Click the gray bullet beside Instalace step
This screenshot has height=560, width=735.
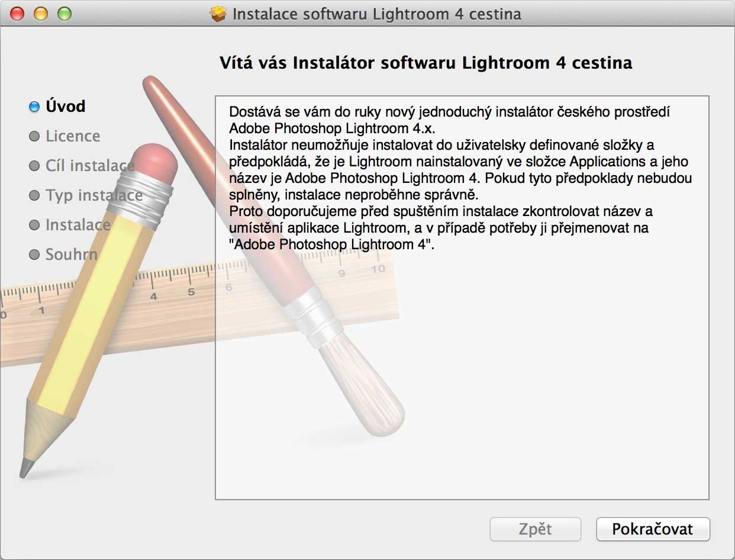coord(34,225)
